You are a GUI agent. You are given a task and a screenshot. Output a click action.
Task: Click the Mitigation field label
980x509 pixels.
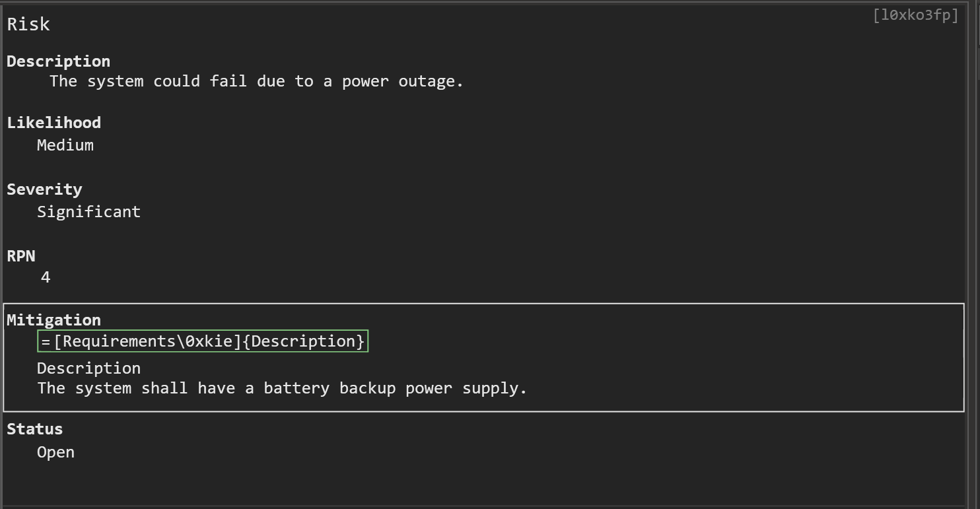(54, 320)
